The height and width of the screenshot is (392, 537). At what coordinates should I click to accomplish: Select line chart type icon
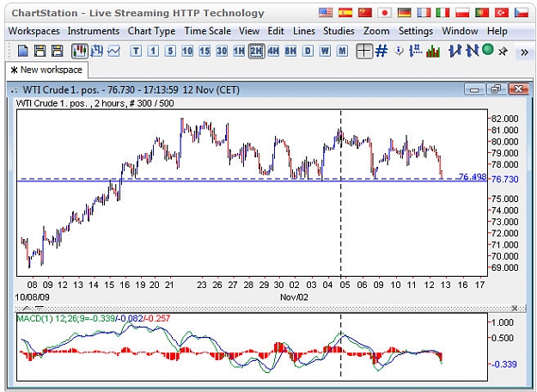(x=113, y=52)
